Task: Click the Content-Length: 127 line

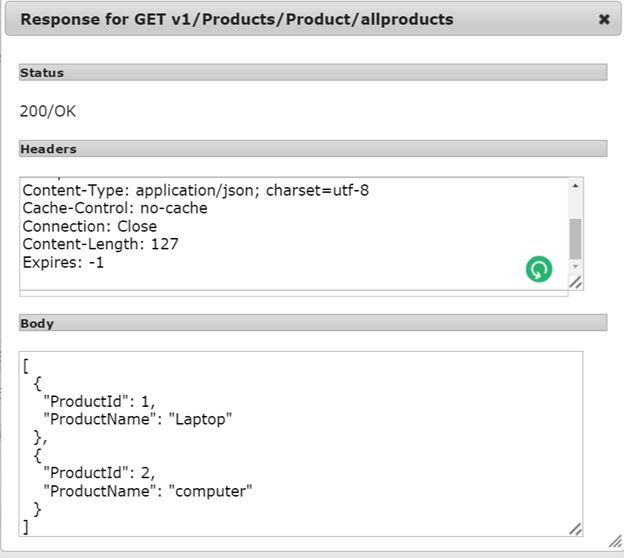Action: point(100,244)
